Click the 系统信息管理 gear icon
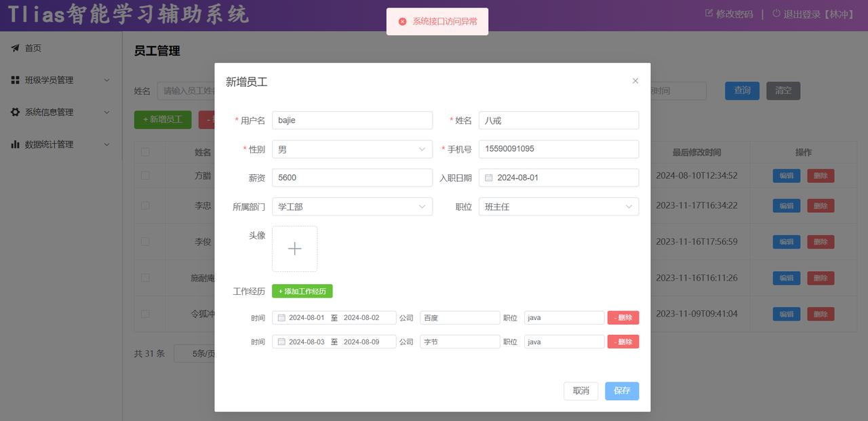 coord(15,113)
